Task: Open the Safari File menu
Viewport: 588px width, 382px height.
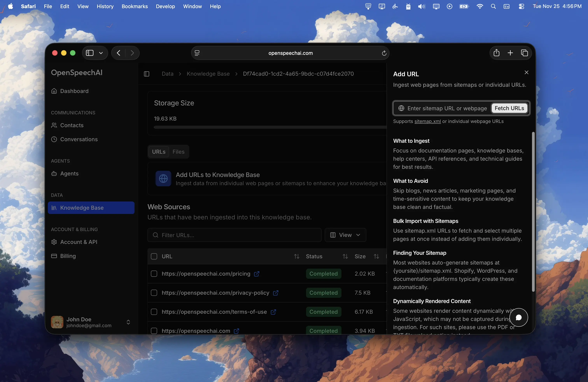Action: coord(48,6)
